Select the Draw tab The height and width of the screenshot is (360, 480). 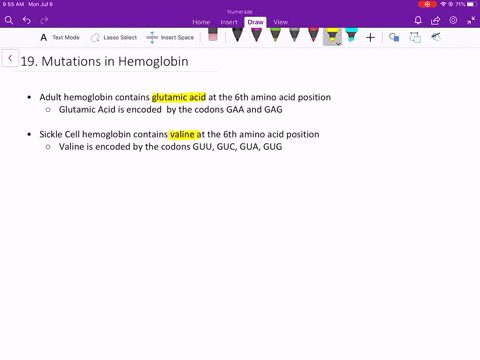tap(255, 22)
